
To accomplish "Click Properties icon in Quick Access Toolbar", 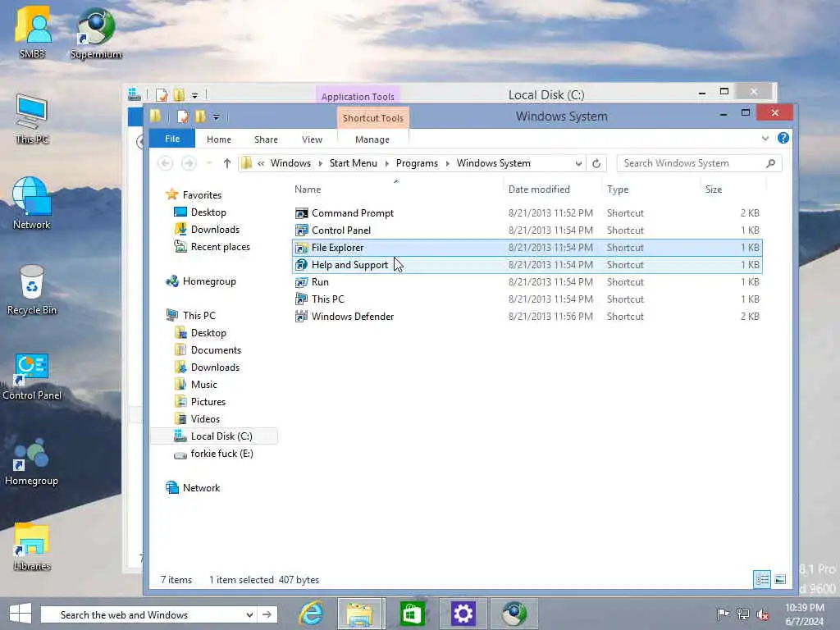I will (x=183, y=116).
